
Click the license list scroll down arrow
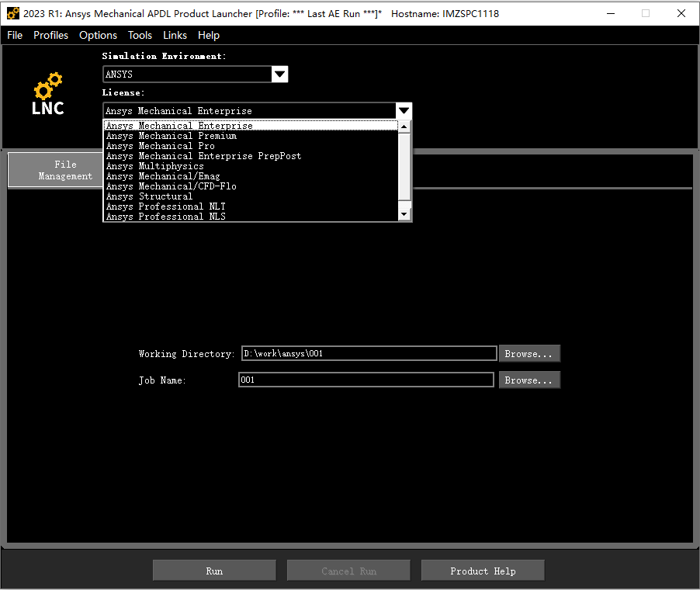tap(404, 214)
